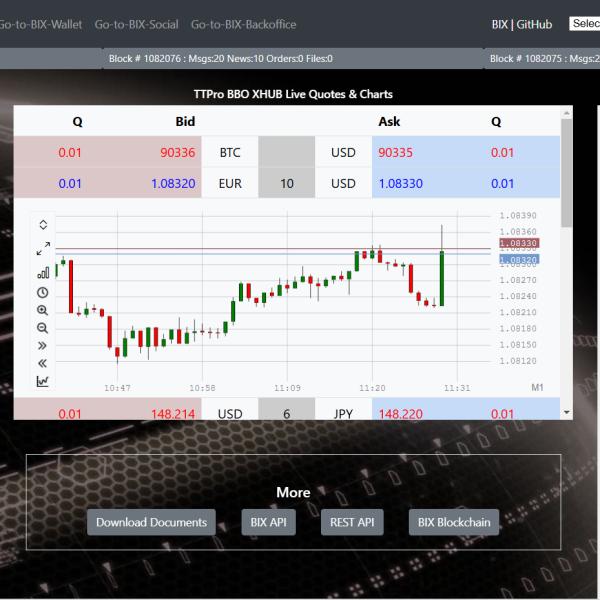
Task: Zoom in on the chart
Action: pos(43,310)
